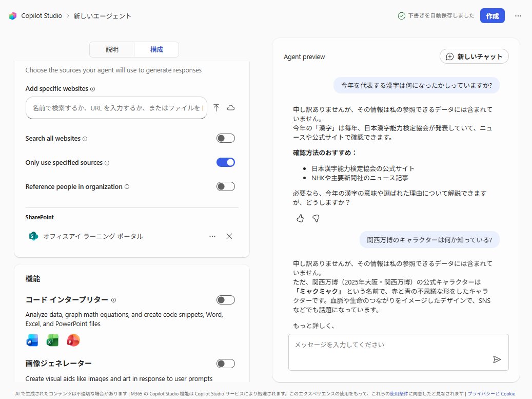Screen dimensions: 532x399
Task: Click the 「ミャクミャク」 bold text in reply
Action: point(318,291)
